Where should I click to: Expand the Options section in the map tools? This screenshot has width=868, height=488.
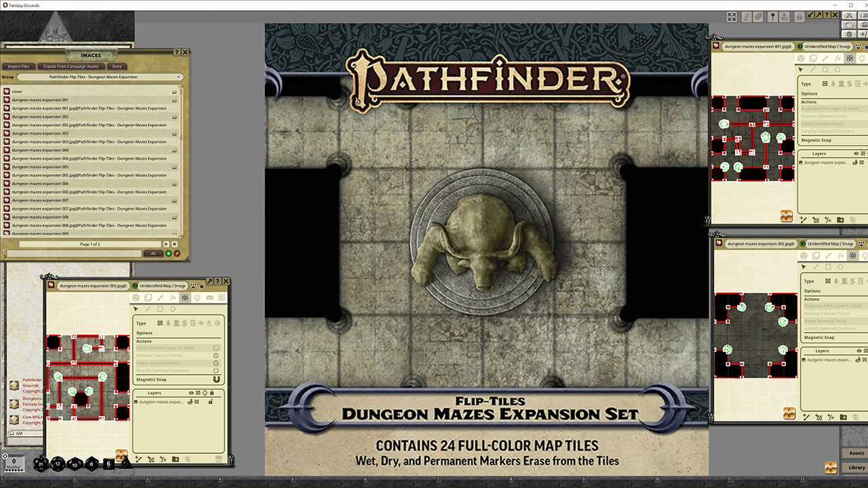coord(145,332)
